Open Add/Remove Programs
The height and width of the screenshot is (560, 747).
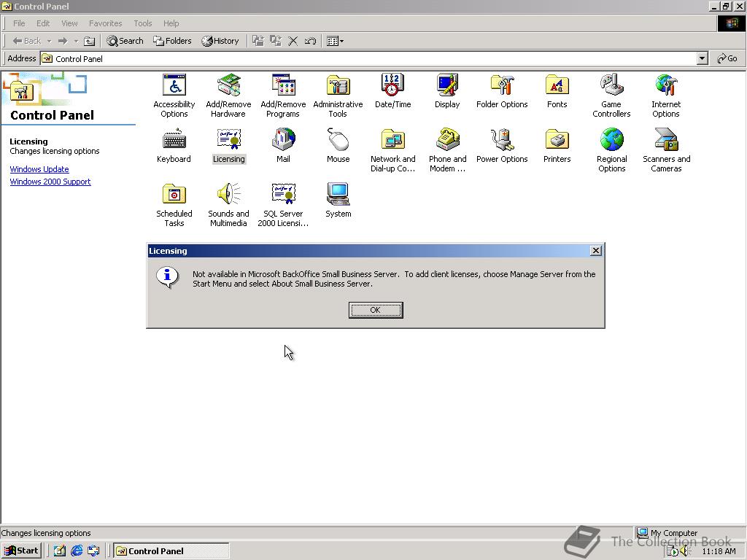[x=283, y=96]
